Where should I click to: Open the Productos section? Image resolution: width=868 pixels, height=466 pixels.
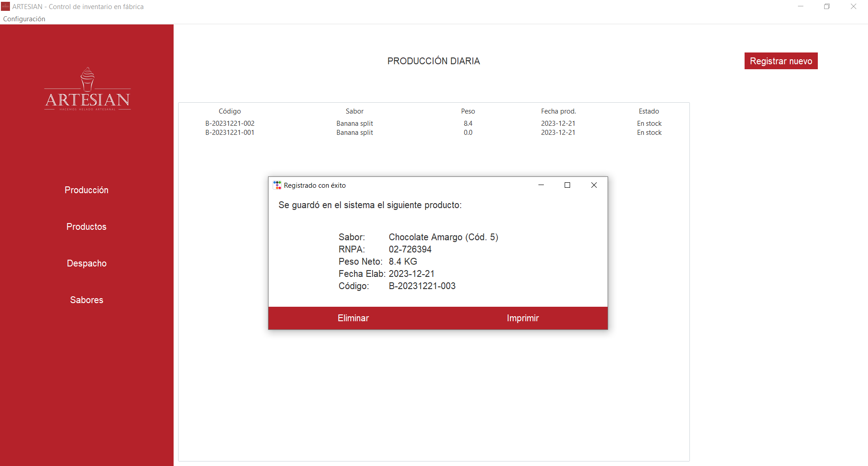[x=86, y=227]
